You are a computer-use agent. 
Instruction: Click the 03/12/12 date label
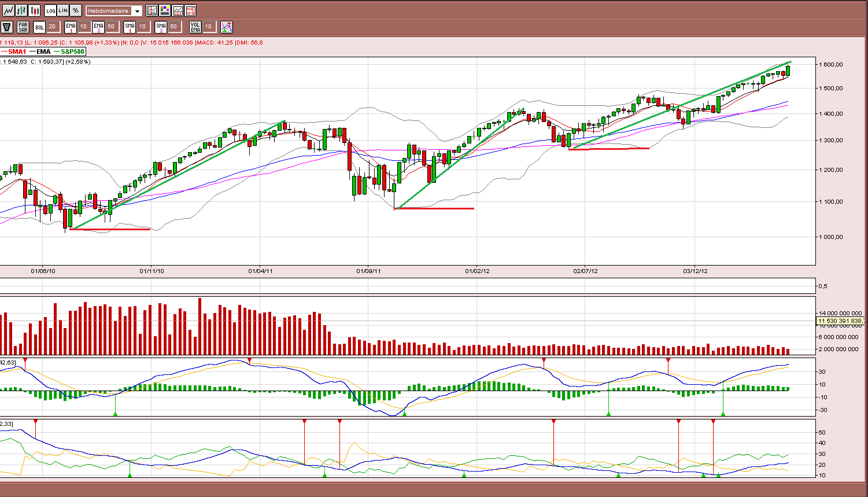click(x=695, y=271)
